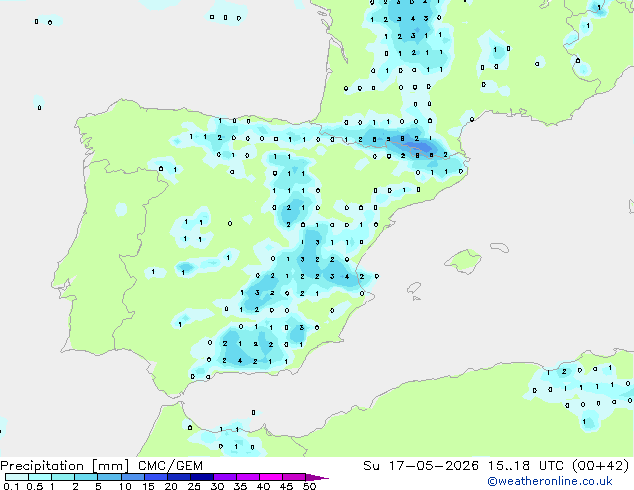The width and height of the screenshot is (634, 490).
Task: Click the 5–10 mm legend color box
Action: click(109, 477)
